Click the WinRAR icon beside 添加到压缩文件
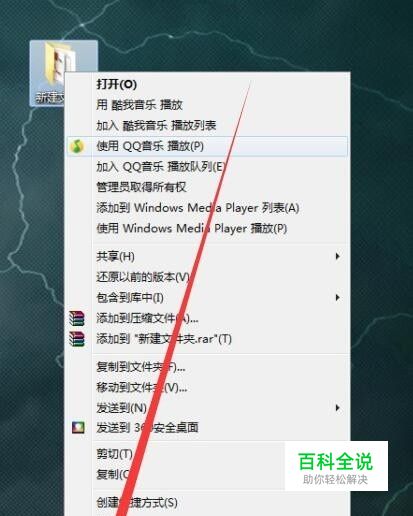Screen dimensions: 413x516 point(77,318)
